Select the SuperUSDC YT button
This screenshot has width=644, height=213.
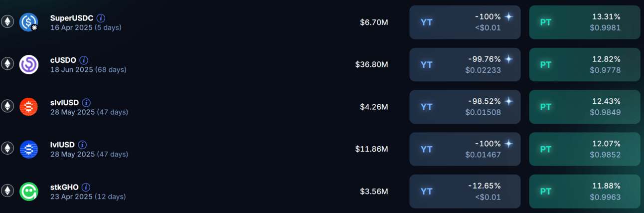(465, 22)
